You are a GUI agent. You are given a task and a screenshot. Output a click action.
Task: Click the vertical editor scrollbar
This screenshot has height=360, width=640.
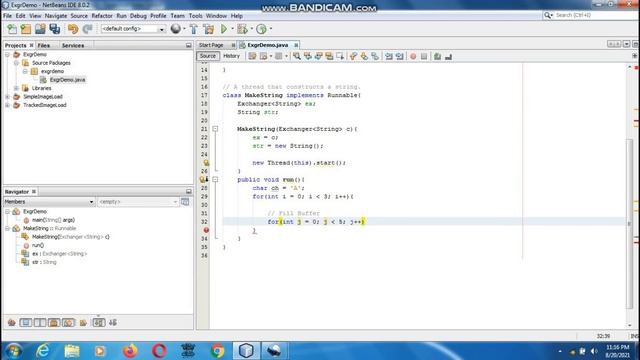point(629,224)
